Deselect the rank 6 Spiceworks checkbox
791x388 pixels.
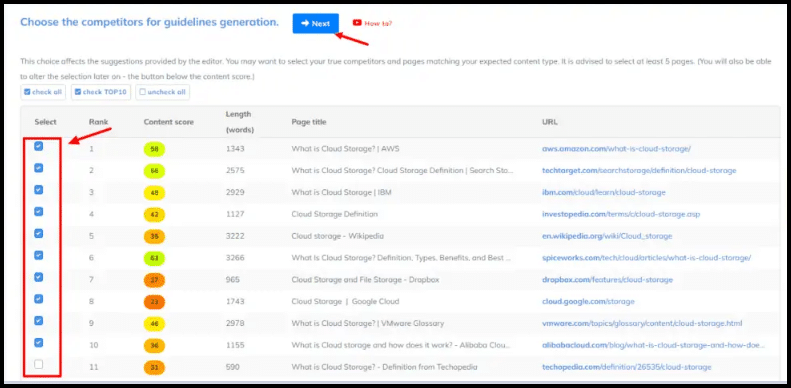[38, 255]
